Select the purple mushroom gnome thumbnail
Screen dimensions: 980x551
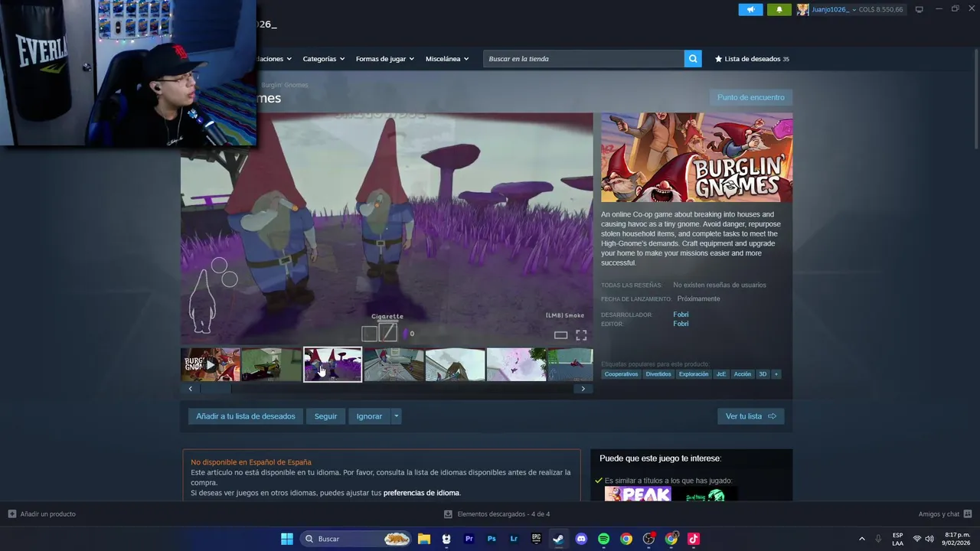pyautogui.click(x=332, y=365)
